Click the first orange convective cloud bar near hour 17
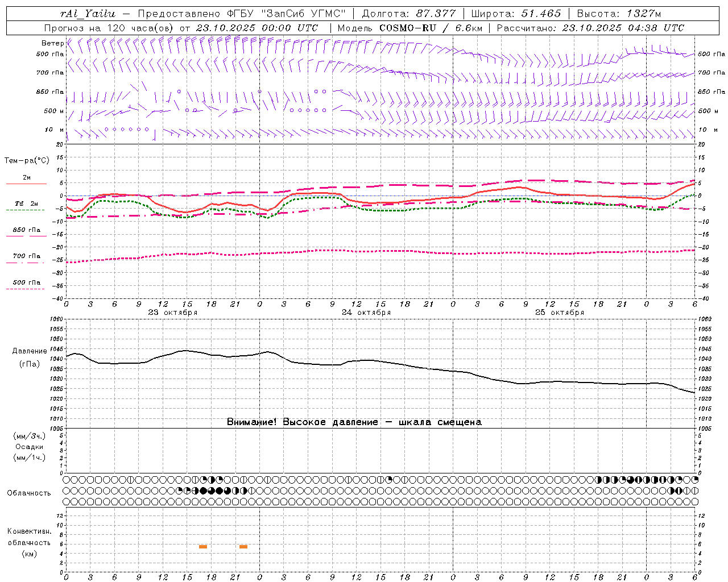The height and width of the screenshot is (582, 728). tap(203, 547)
